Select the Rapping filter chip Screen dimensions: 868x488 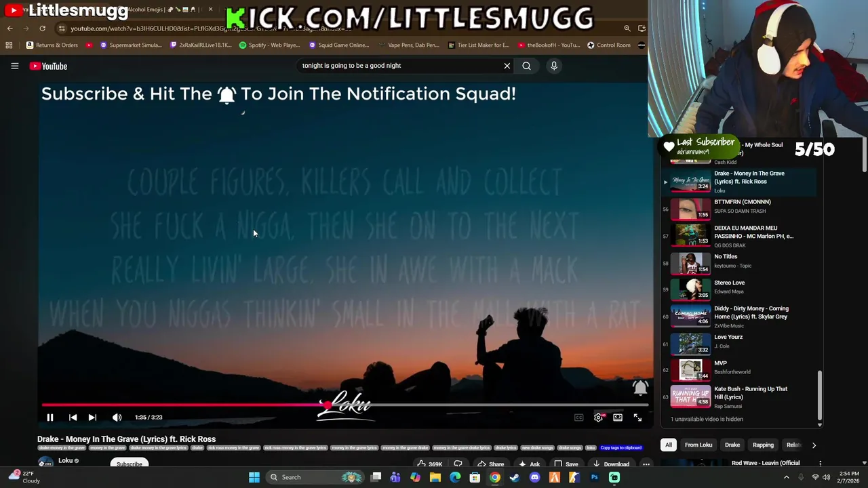(x=763, y=445)
